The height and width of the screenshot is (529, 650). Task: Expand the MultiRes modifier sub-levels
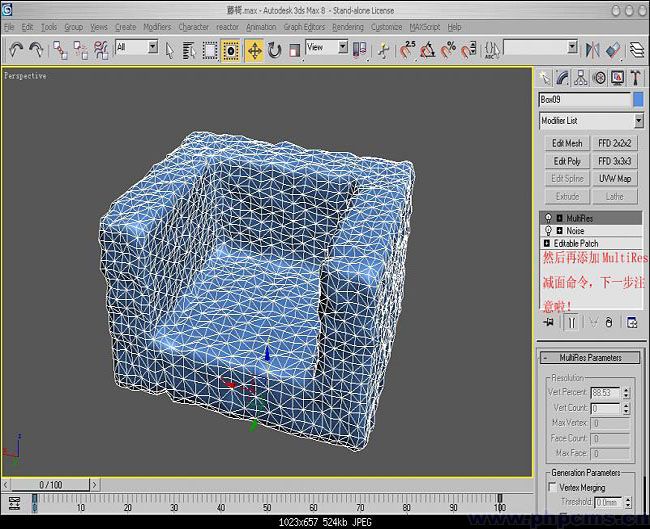click(559, 218)
